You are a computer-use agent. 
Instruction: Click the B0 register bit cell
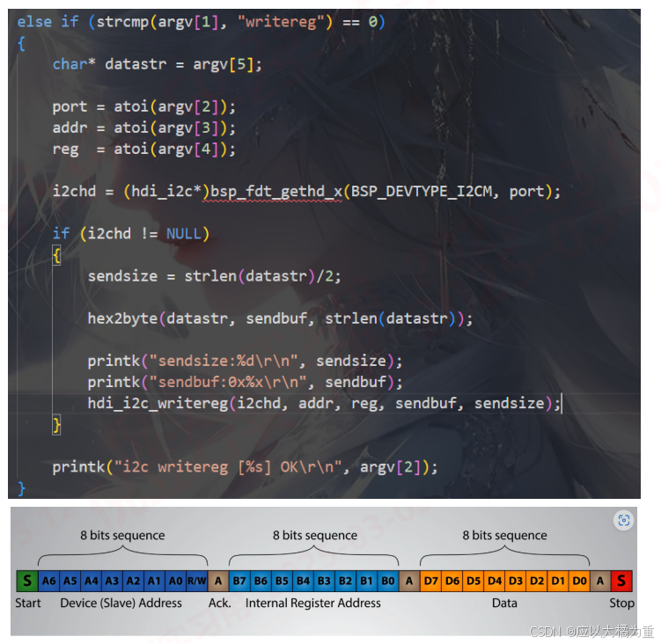pos(388,581)
